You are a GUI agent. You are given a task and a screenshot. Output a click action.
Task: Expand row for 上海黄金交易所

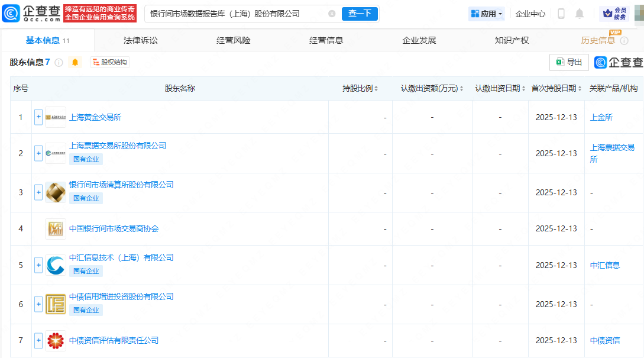[38, 117]
